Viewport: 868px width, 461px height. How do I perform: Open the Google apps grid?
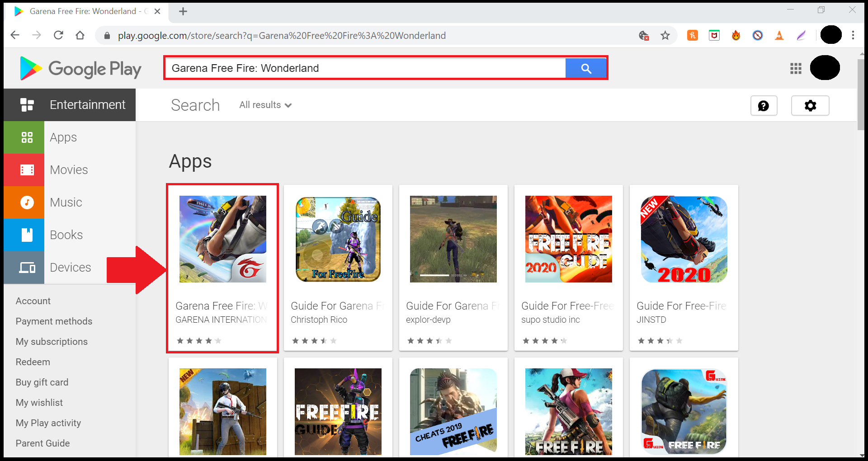[x=796, y=68]
